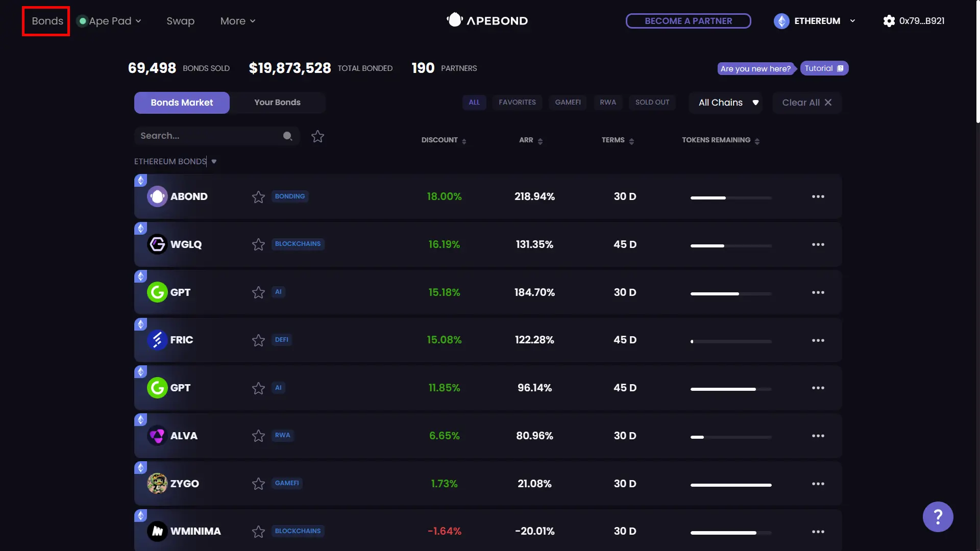The image size is (980, 551).
Task: Click the WMINIMA token logo
Action: [157, 531]
